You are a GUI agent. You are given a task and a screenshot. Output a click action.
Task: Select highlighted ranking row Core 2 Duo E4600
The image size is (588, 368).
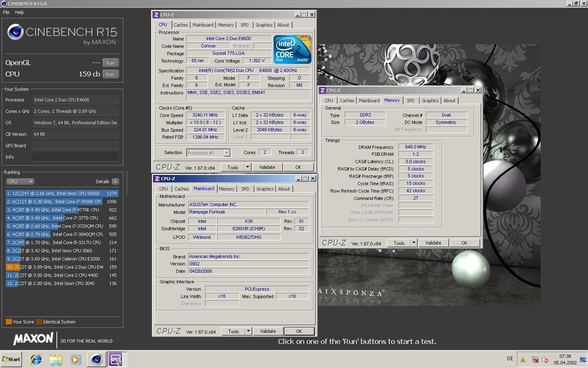point(62,267)
